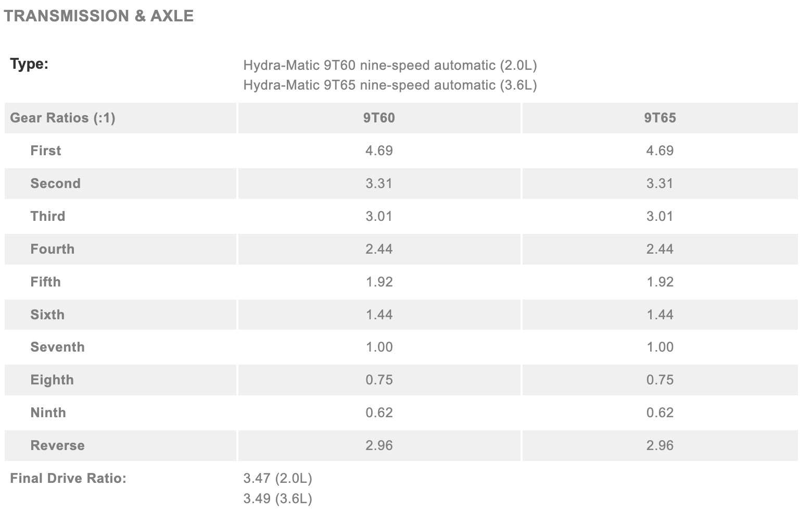This screenshot has width=812, height=524.
Task: Click the 9T65 column header
Action: click(x=659, y=118)
